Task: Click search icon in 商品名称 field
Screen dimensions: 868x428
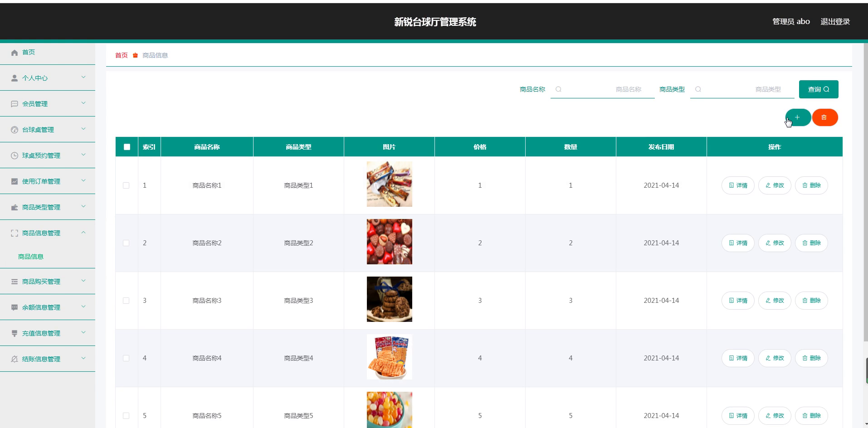Action: coord(559,89)
